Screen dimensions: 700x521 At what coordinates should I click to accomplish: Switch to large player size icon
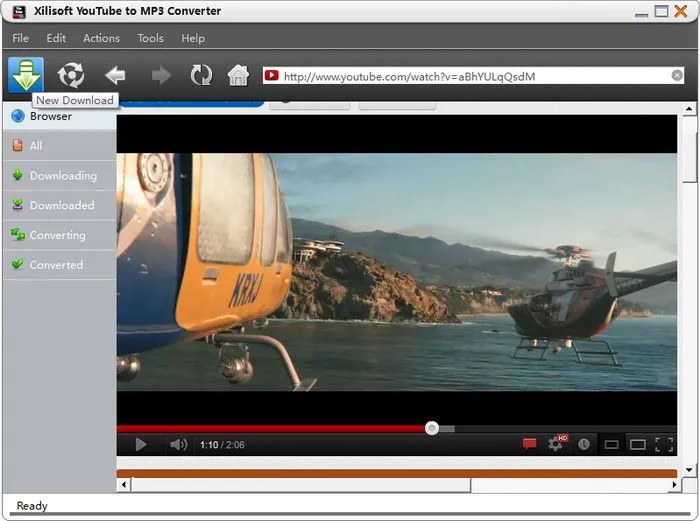coord(638,445)
